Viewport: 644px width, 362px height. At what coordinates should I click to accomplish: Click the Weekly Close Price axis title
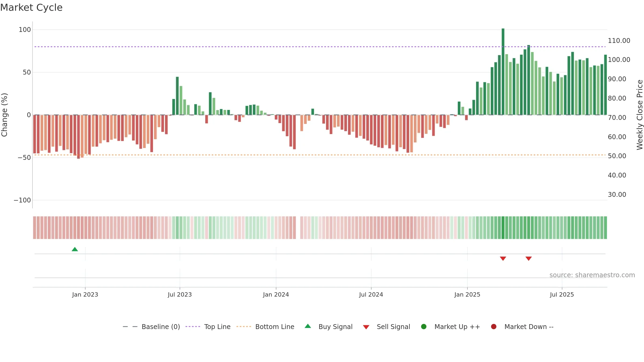640,115
